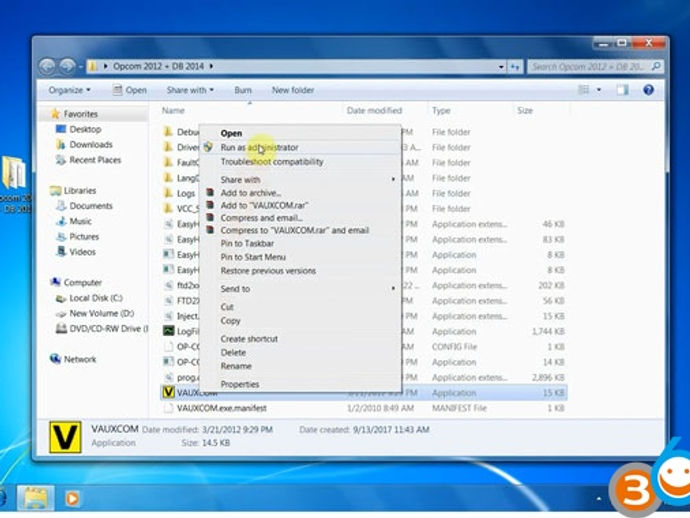The height and width of the screenshot is (518, 690).
Task: Click the New folder button
Action: (x=293, y=90)
